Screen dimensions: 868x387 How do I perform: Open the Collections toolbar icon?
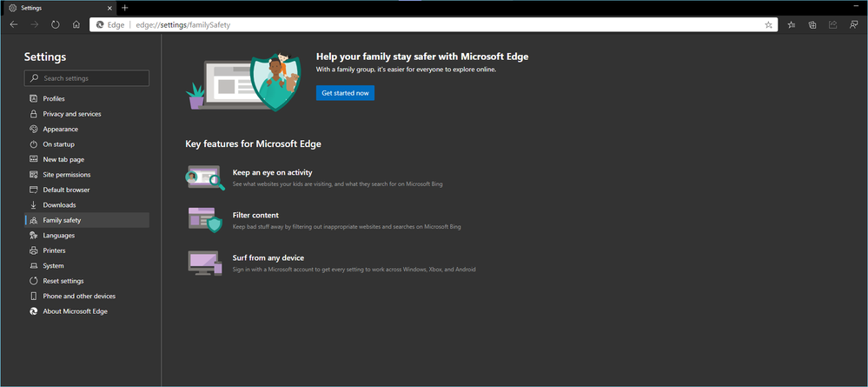tap(812, 24)
